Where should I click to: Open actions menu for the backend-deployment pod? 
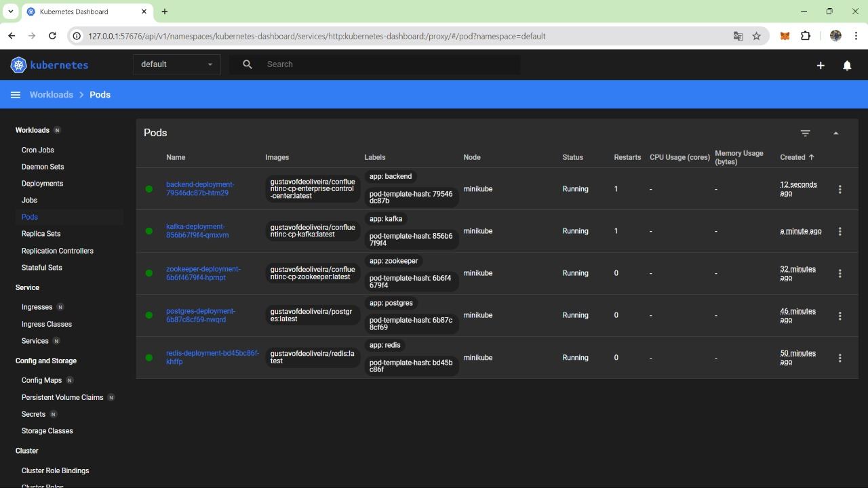point(840,189)
